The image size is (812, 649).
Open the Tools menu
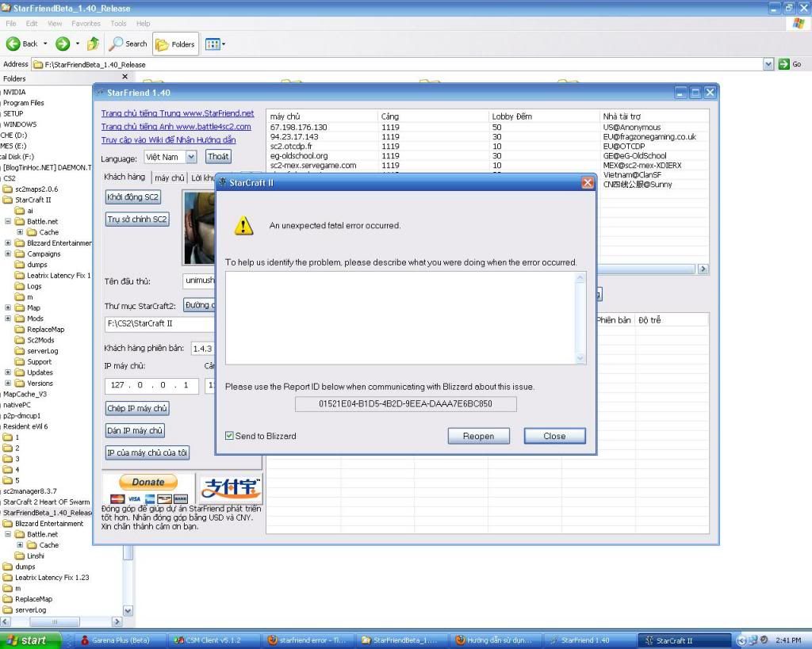[118, 23]
